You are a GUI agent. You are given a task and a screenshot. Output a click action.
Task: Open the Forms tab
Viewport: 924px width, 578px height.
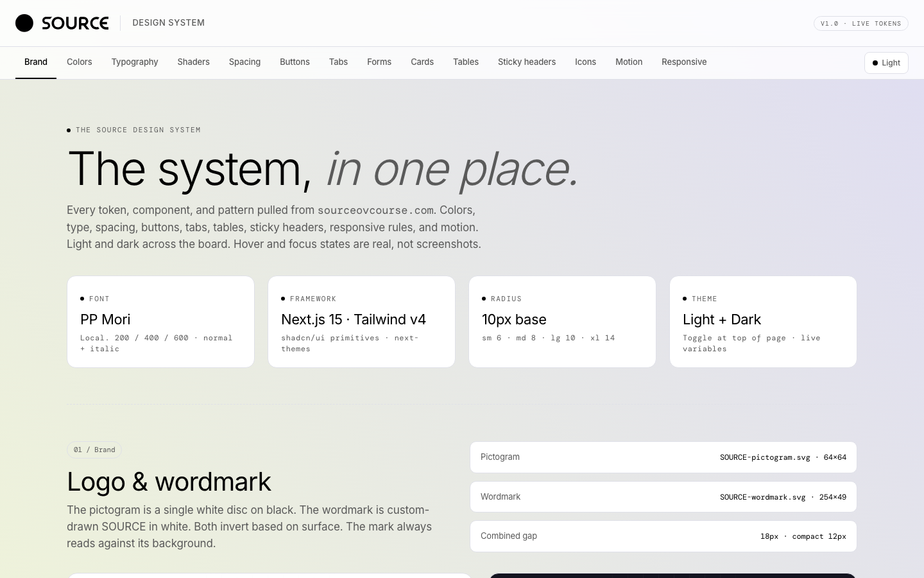point(379,62)
